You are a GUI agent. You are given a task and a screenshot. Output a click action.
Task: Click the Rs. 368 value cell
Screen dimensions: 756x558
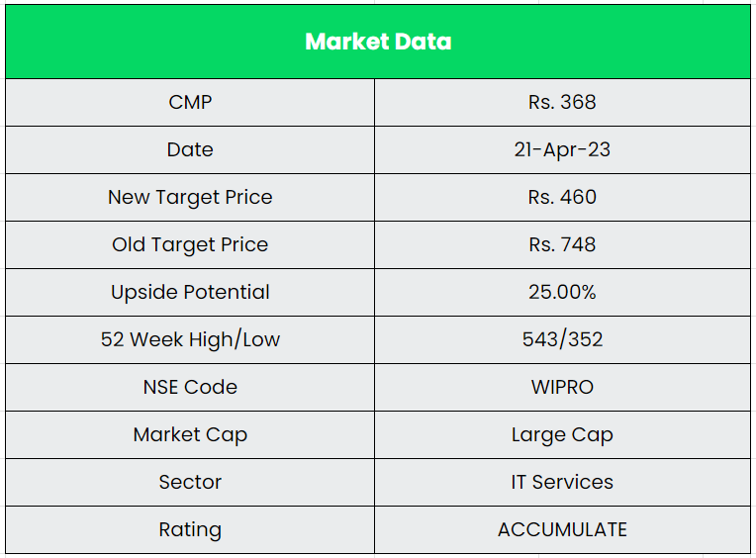562,102
